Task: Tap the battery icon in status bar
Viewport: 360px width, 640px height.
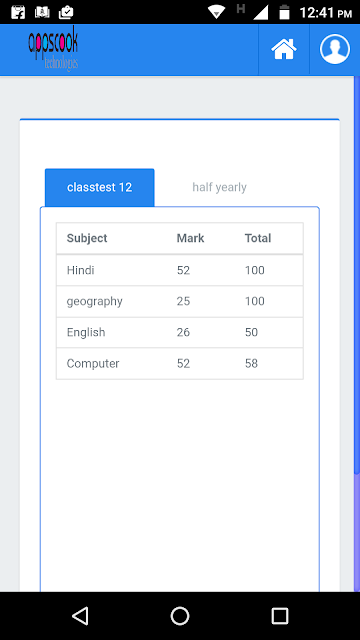Action: 284,12
